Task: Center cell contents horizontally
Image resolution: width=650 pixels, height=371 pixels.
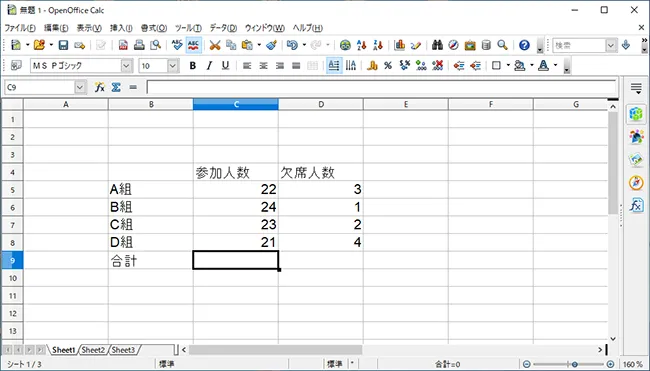Action: coord(263,65)
